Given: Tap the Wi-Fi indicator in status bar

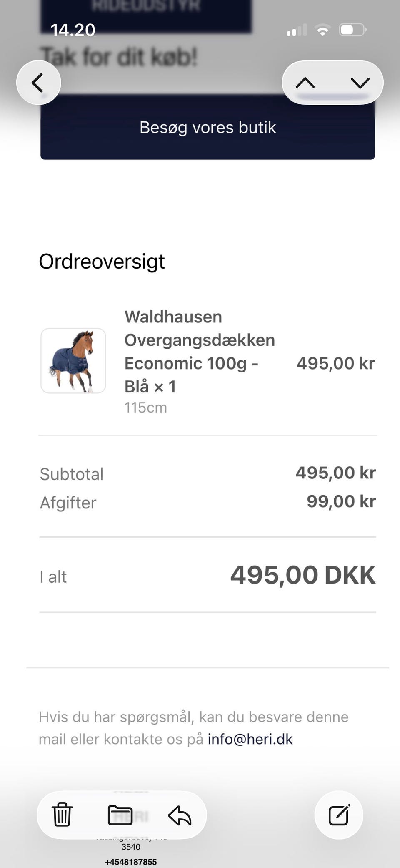Looking at the screenshot, I should pos(322,30).
